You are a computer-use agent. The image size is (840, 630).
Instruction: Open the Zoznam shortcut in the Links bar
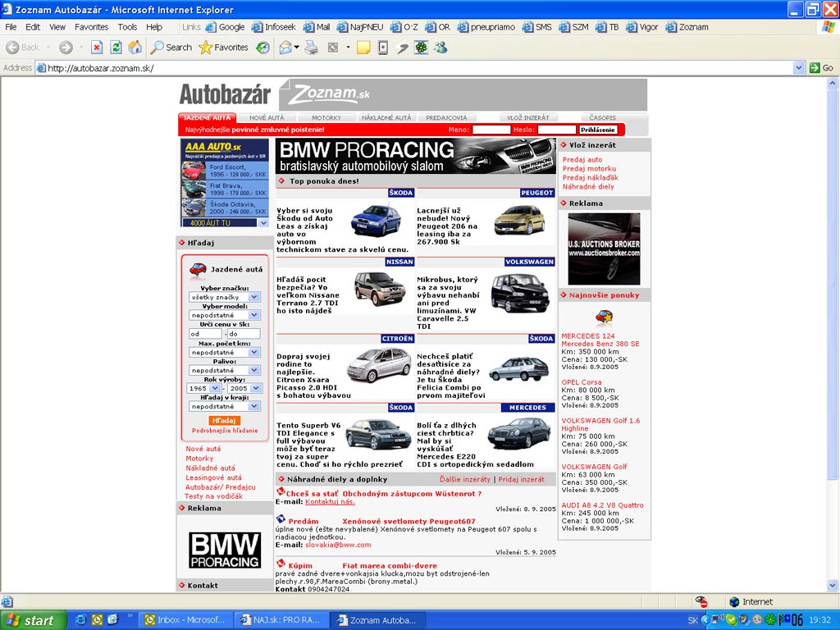tap(687, 27)
